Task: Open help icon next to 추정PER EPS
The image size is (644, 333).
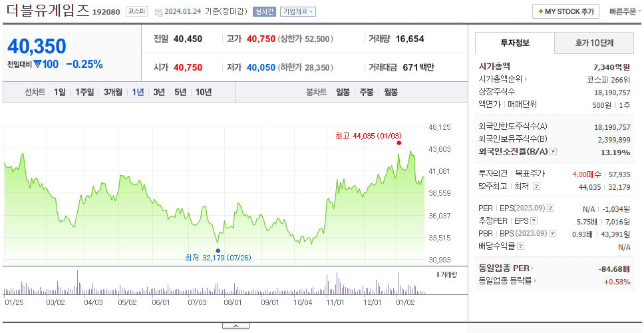Action: click(x=534, y=220)
